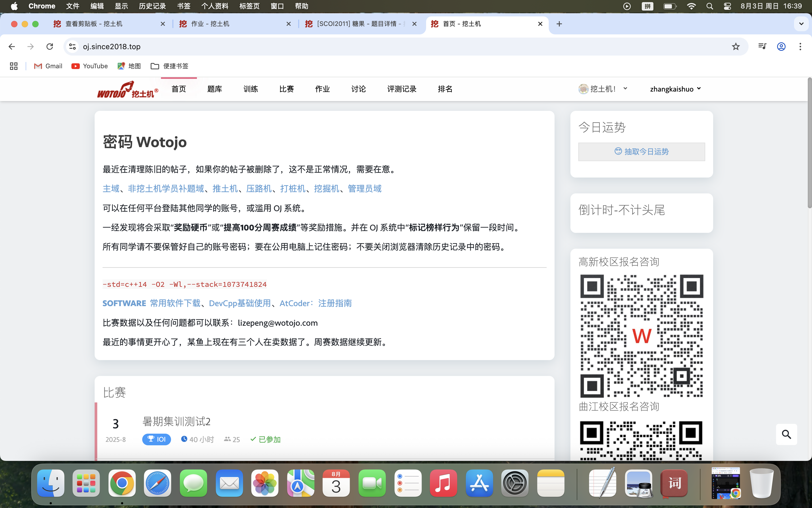Image resolution: width=812 pixels, height=508 pixels.
Task: Open the AtCoder：注册指南 link
Action: click(316, 303)
